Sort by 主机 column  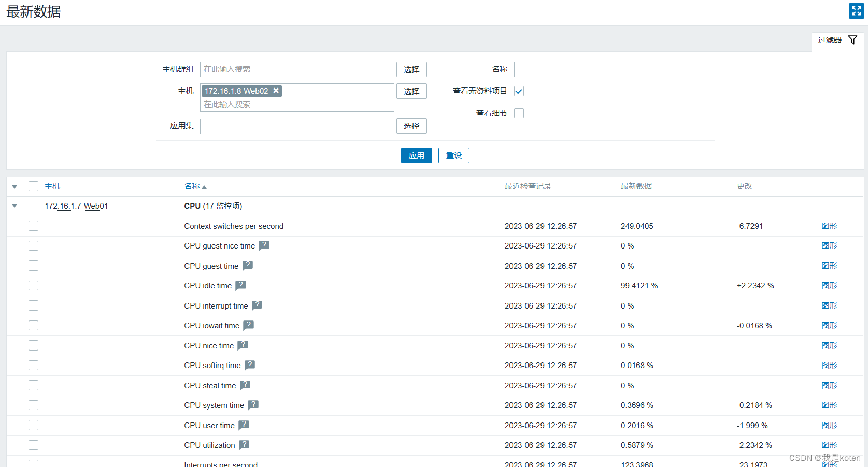tap(52, 186)
